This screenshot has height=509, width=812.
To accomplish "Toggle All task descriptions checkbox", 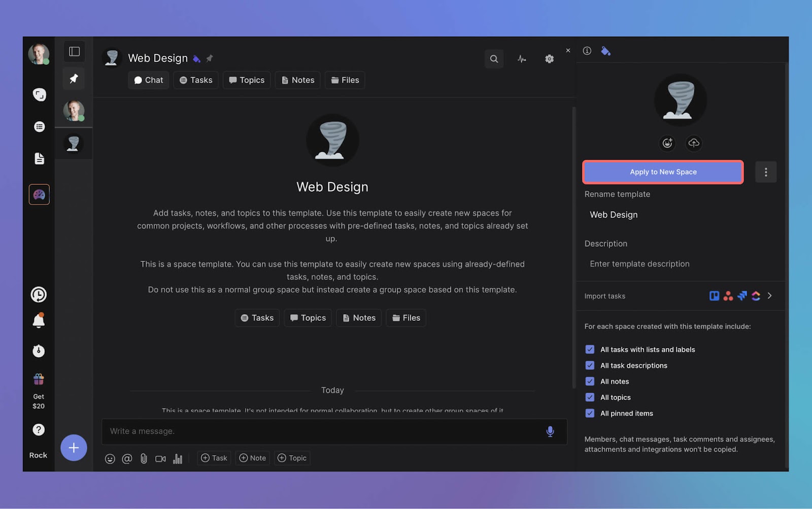I will [x=590, y=365].
